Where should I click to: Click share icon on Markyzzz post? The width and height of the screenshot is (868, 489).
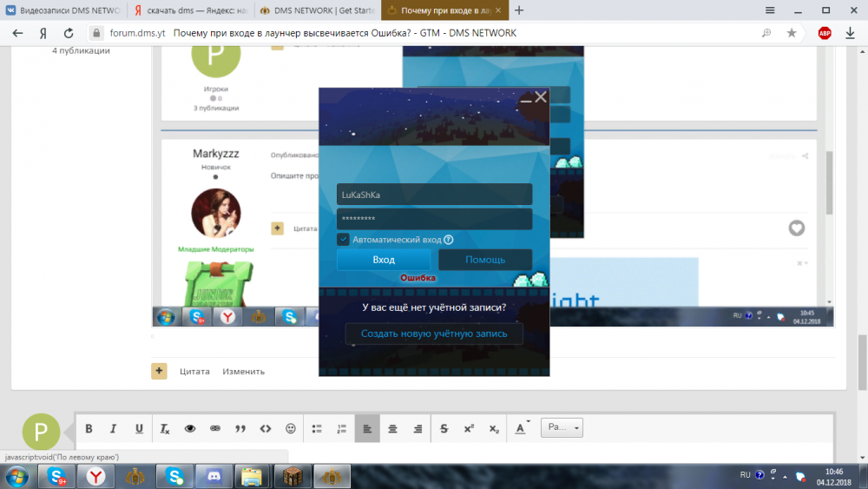tap(805, 156)
